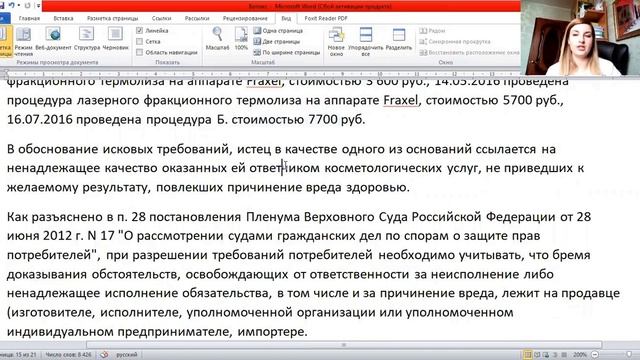The width and height of the screenshot is (640, 360).
Task: Click the Redo icon in quick access toolbar
Action: click(x=27, y=6)
